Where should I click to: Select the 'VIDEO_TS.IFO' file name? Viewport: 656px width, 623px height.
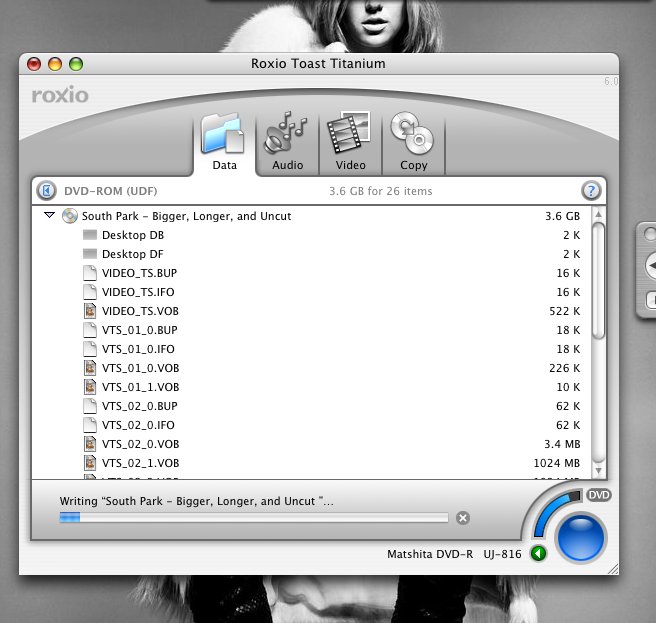click(138, 292)
